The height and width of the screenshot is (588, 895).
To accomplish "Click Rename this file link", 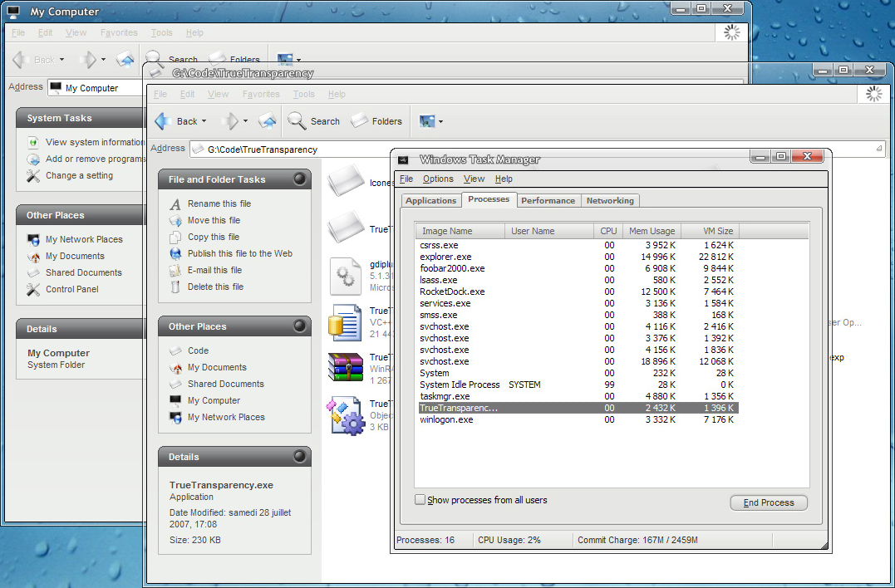I will click(219, 203).
